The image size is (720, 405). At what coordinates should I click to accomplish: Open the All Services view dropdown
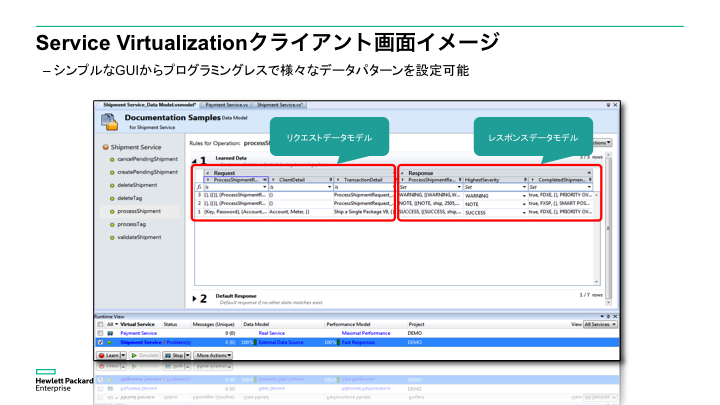point(600,324)
